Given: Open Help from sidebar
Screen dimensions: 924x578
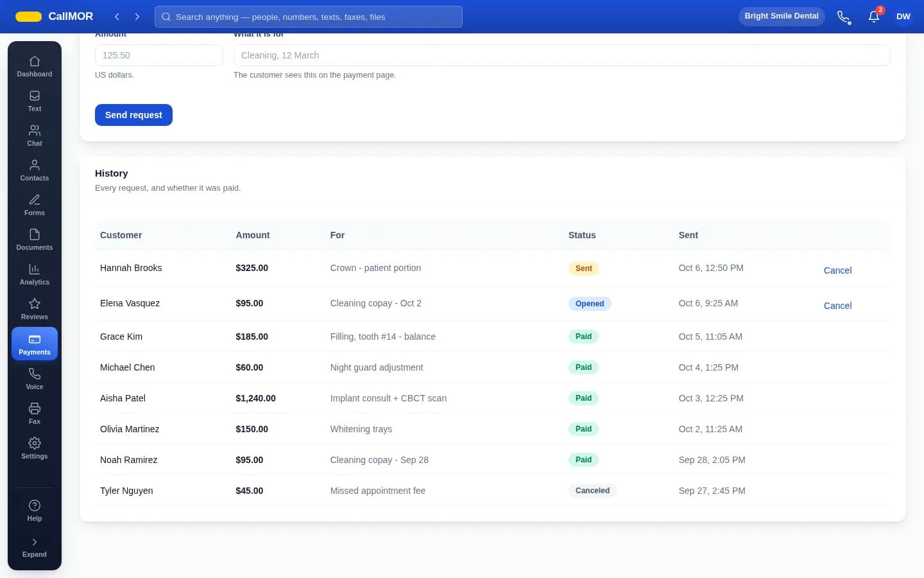Looking at the screenshot, I should tap(35, 511).
